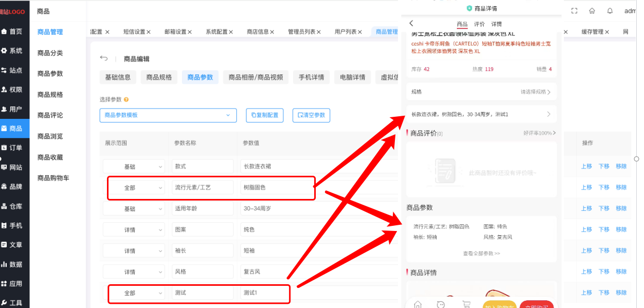This screenshot has height=308, width=644.
Task: Click the 图案 parameter name field
Action: [x=202, y=229]
